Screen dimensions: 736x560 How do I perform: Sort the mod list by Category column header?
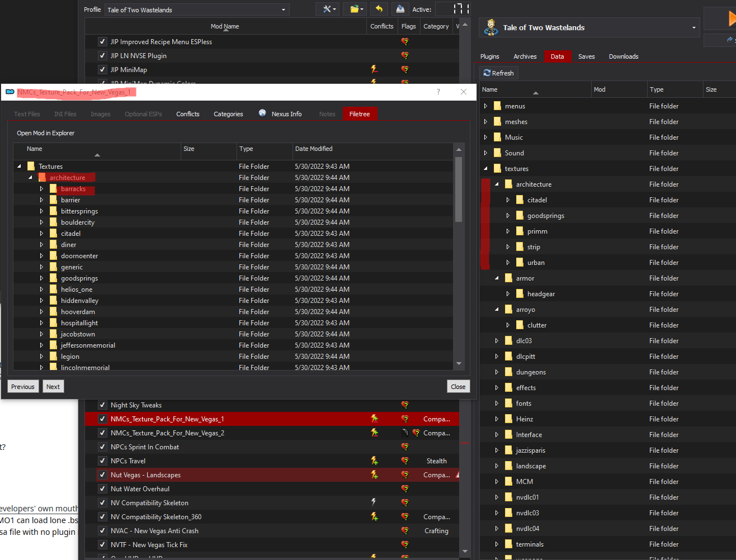436,26
